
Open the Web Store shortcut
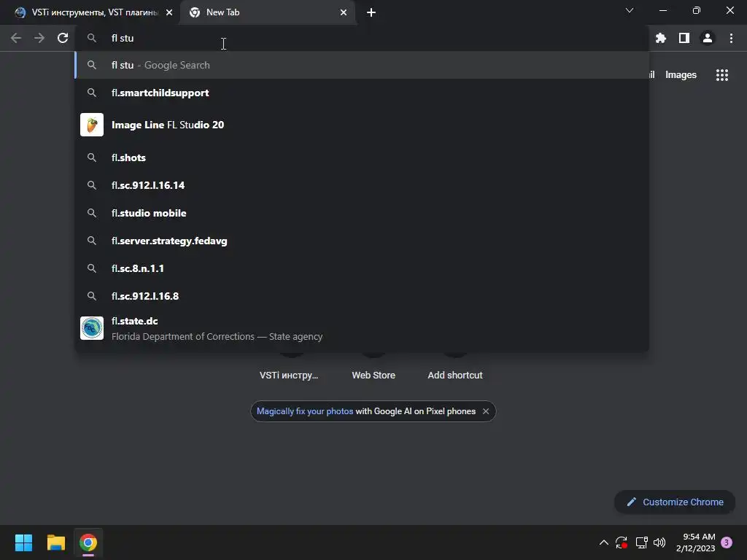(373, 376)
